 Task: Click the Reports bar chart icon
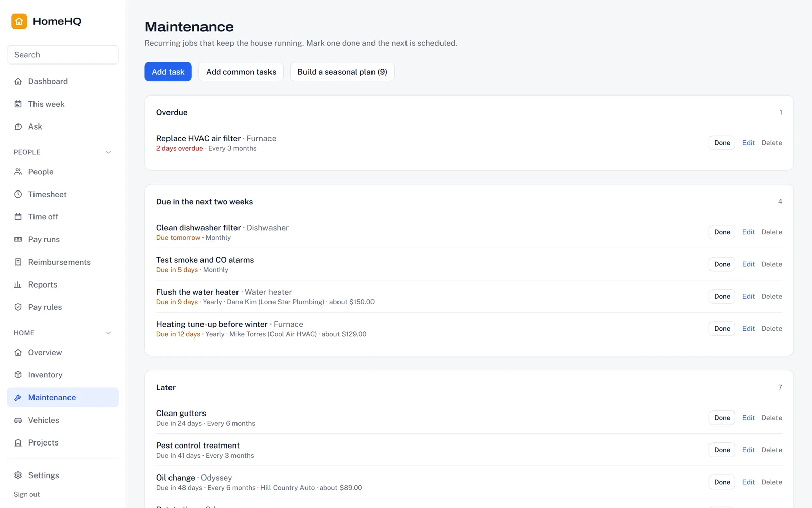click(x=18, y=284)
